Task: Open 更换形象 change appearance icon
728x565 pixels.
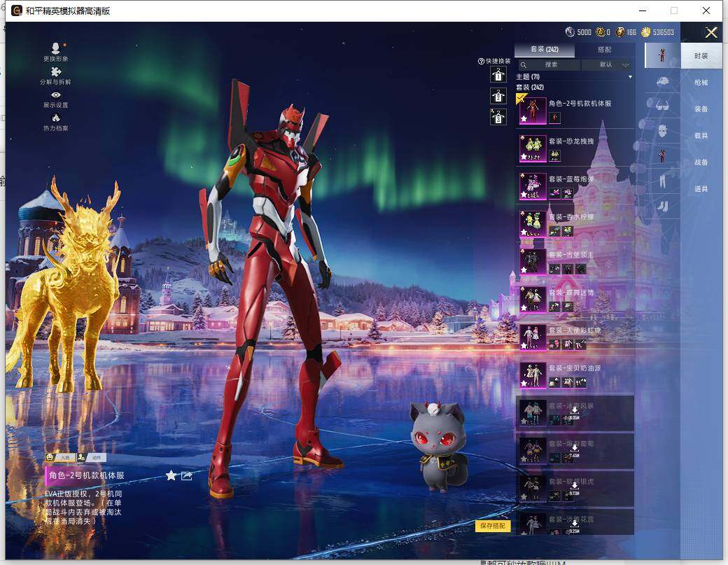Action: (55, 48)
